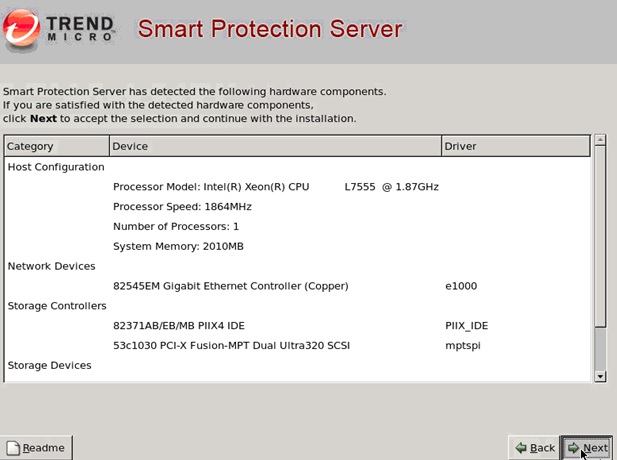Viewport: 617px width, 460px height.
Task: Click the scrollbar up arrow
Action: [x=600, y=141]
